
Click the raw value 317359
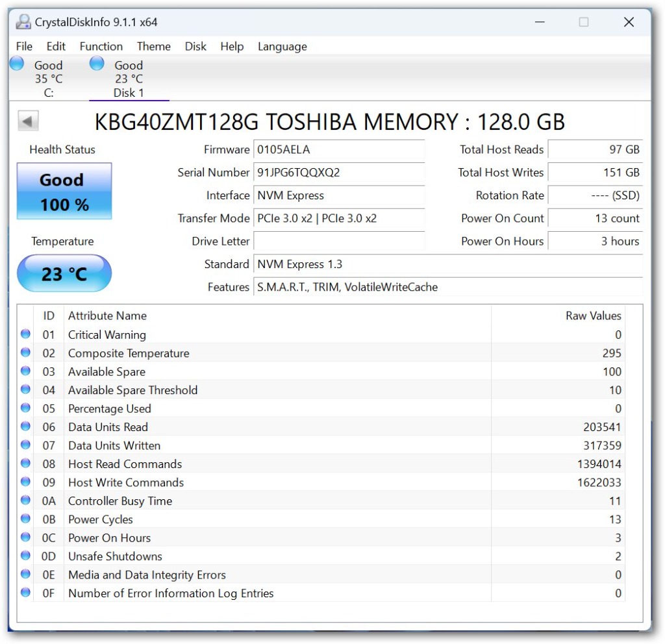tap(602, 445)
